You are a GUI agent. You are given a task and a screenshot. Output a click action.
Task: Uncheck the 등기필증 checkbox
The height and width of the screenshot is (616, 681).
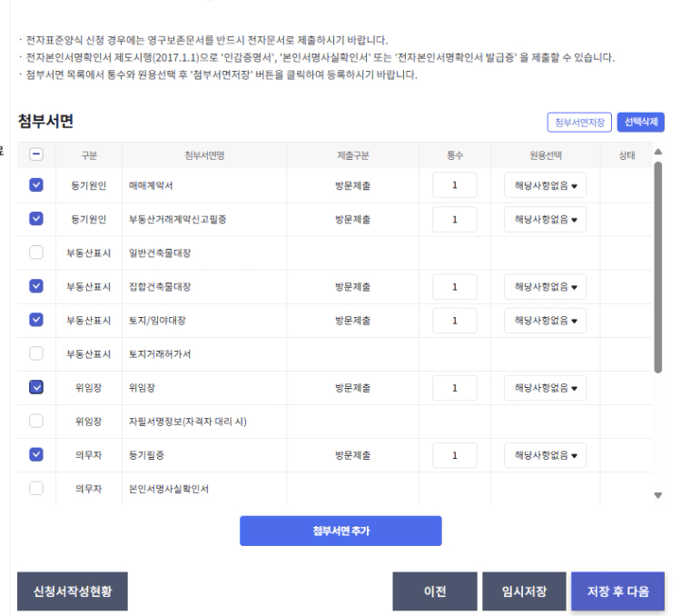[36, 454]
